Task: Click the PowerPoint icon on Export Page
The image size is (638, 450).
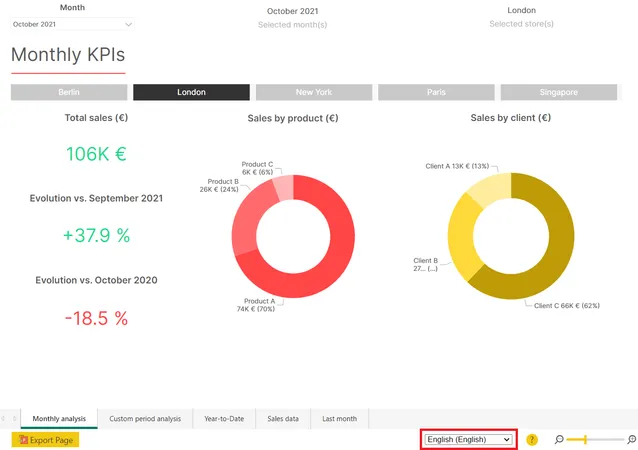Action: (23, 440)
